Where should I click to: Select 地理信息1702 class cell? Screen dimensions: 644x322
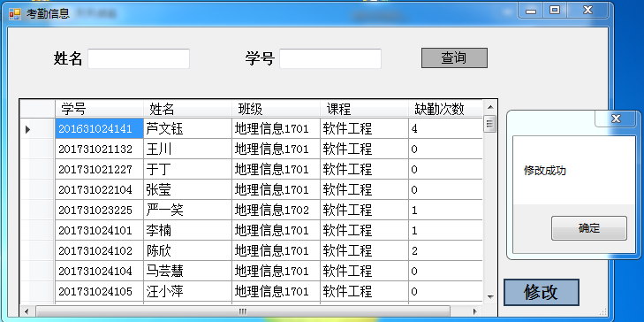pyautogui.click(x=276, y=211)
